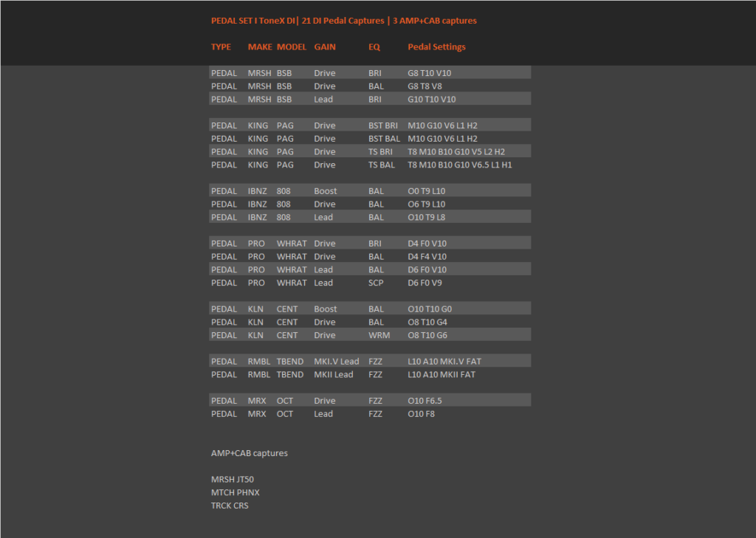Select the settings cell O8 T10 G4

pyautogui.click(x=427, y=322)
